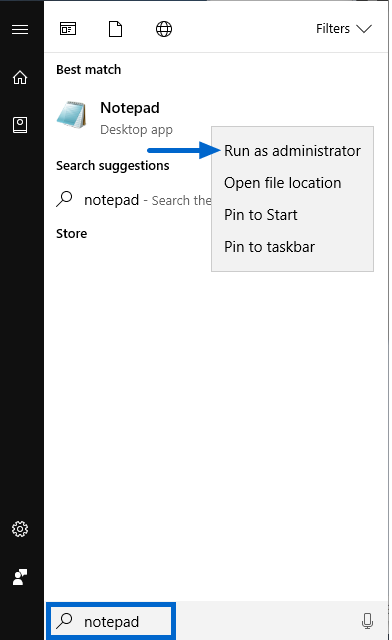Click the Search suggestions heading
The image size is (392, 640).
113,166
